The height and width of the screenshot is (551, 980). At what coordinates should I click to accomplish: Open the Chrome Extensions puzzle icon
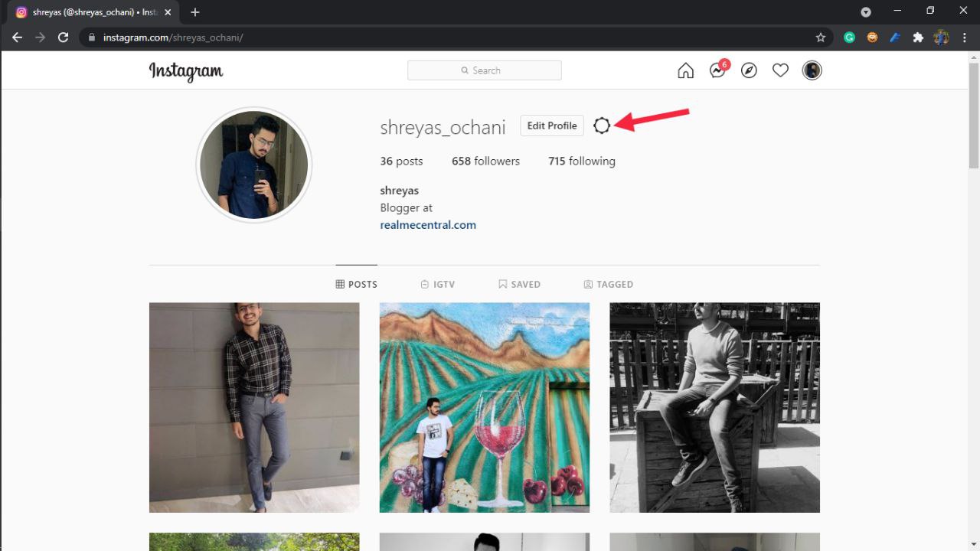pos(918,37)
